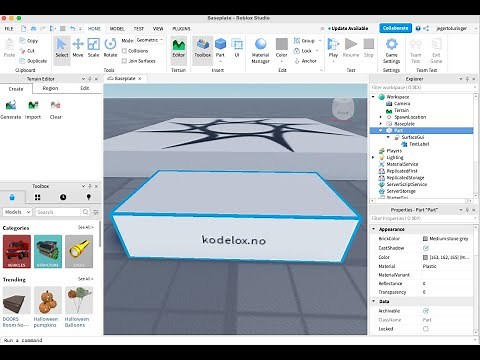Open the Toolbox Recent clock tab
480x360 pixels.
[x=63, y=197]
